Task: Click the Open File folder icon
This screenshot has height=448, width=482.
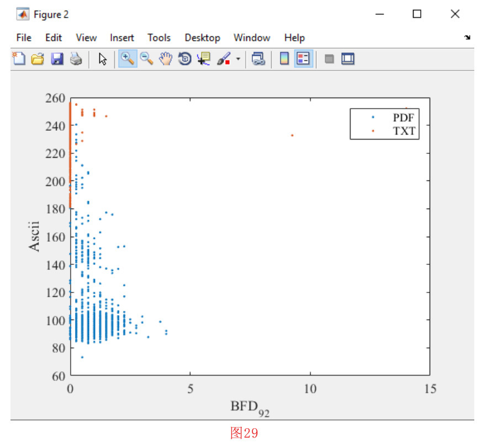Action: (x=37, y=59)
